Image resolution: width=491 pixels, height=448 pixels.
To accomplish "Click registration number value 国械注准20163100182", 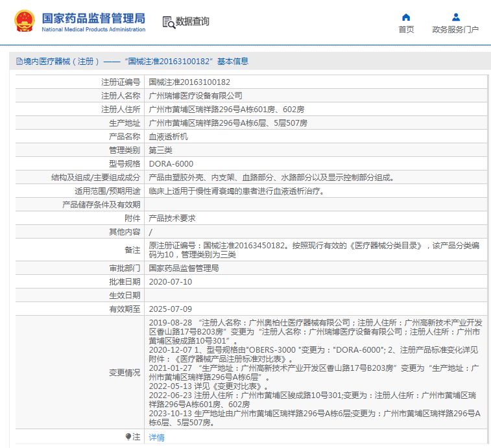I will (189, 82).
